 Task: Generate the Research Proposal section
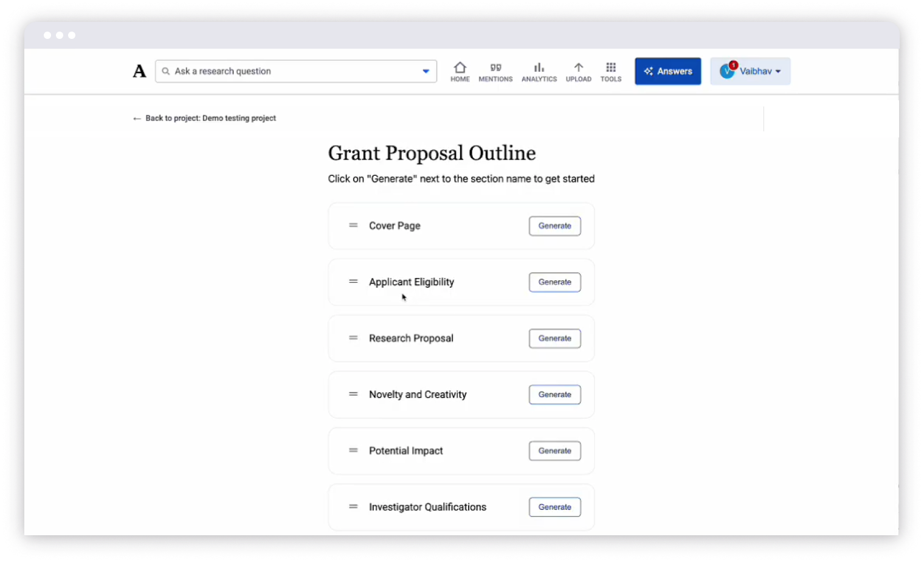coord(555,338)
